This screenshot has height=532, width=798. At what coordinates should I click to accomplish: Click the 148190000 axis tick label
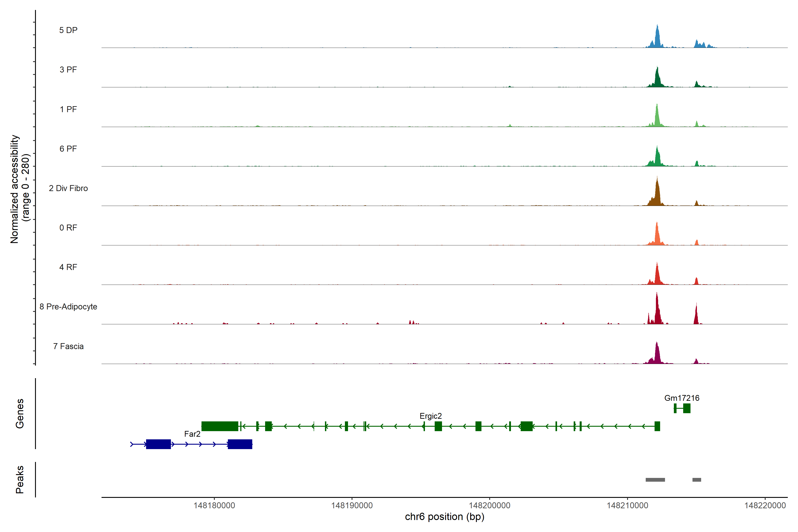coord(352,506)
